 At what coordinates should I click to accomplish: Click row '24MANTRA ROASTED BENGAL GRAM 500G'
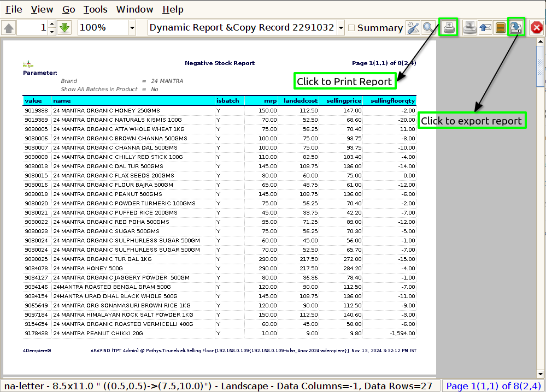tap(219, 287)
